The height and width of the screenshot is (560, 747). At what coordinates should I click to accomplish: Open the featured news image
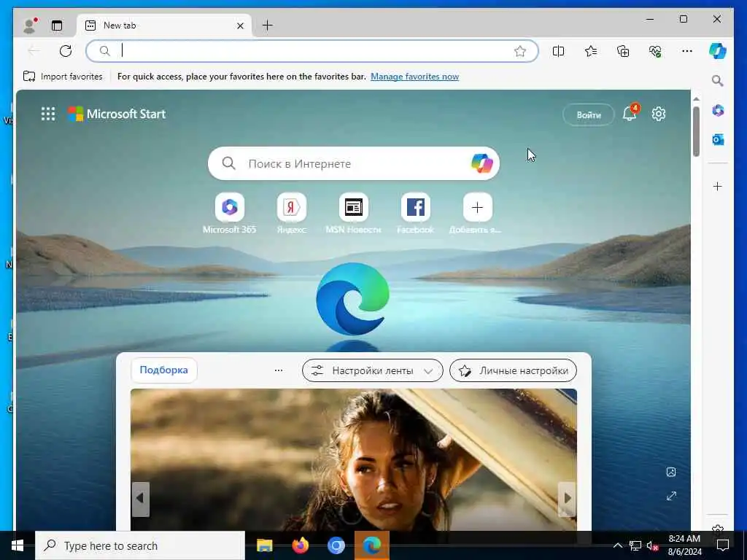354,459
